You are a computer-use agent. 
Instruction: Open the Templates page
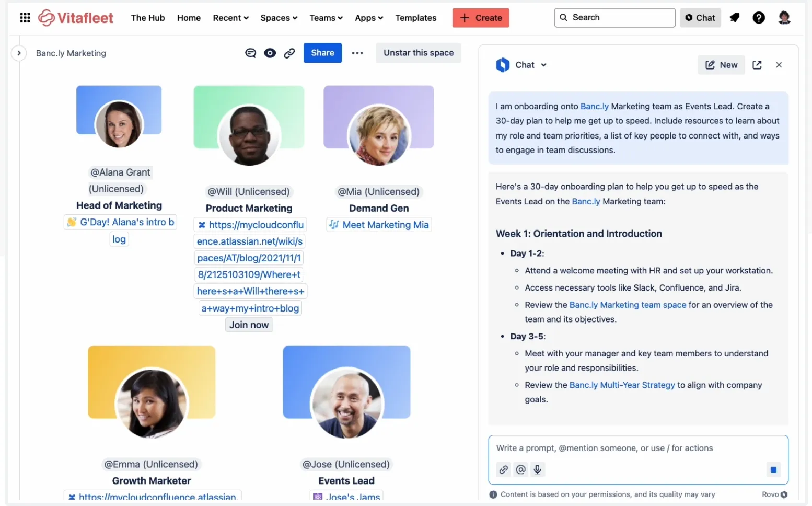click(x=416, y=18)
